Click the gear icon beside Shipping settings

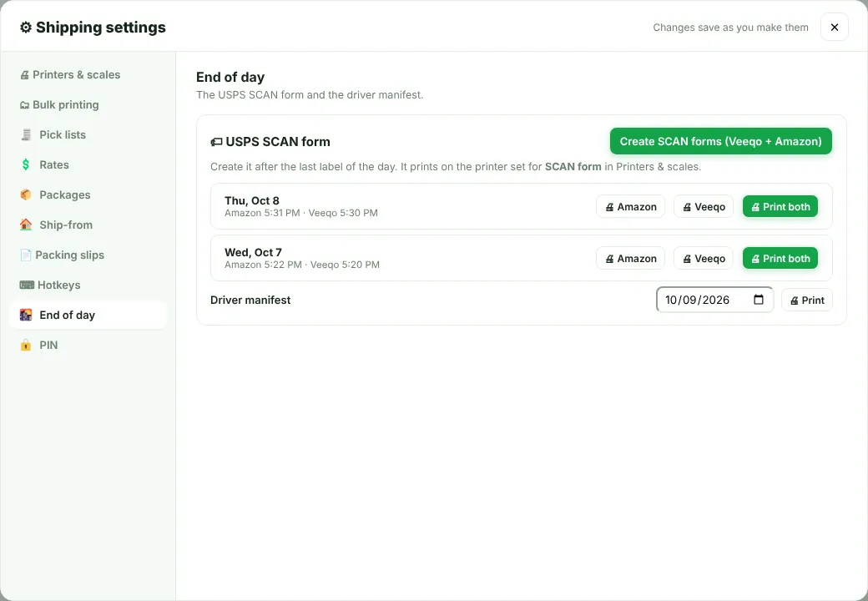point(26,27)
